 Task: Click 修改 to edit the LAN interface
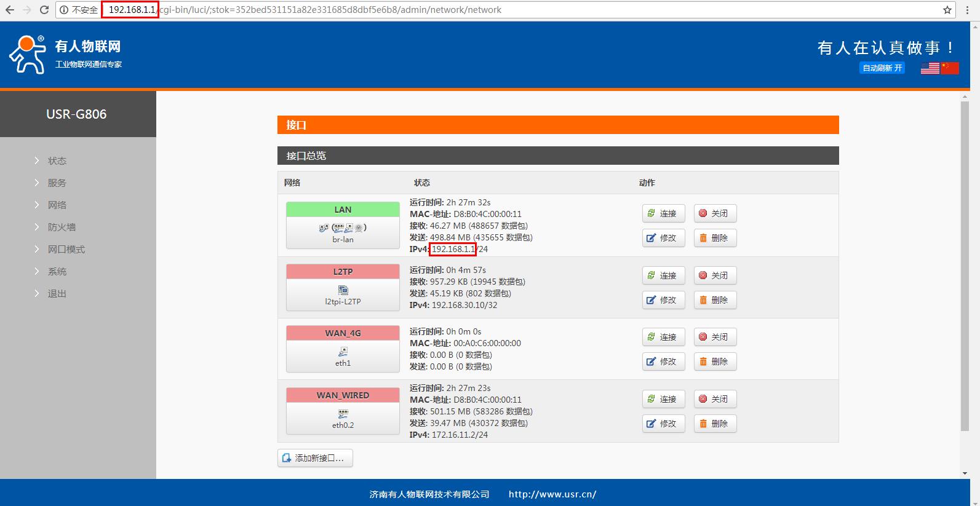(x=663, y=238)
